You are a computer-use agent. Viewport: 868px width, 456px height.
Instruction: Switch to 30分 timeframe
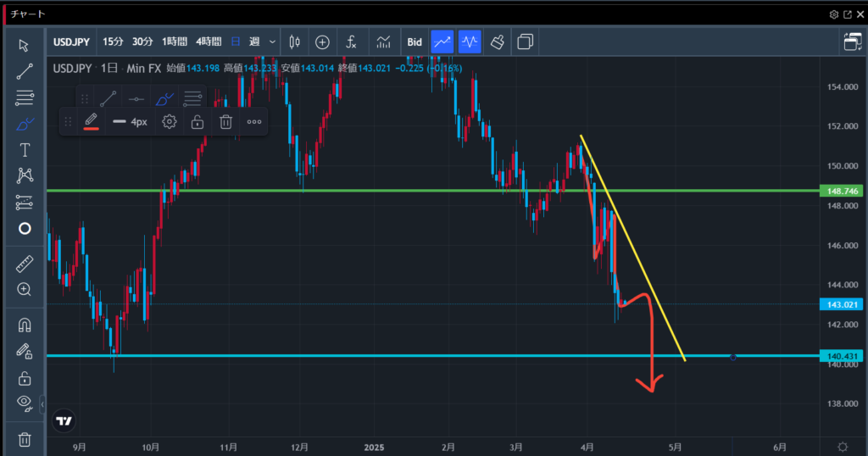(142, 42)
